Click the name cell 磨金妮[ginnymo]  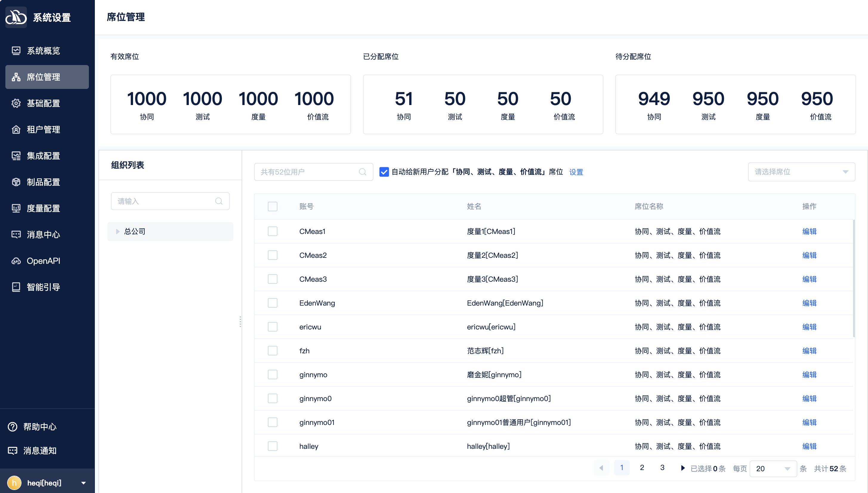494,375
